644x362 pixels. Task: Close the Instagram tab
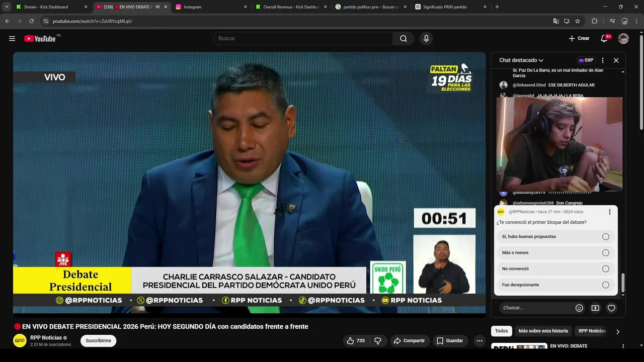point(246,7)
